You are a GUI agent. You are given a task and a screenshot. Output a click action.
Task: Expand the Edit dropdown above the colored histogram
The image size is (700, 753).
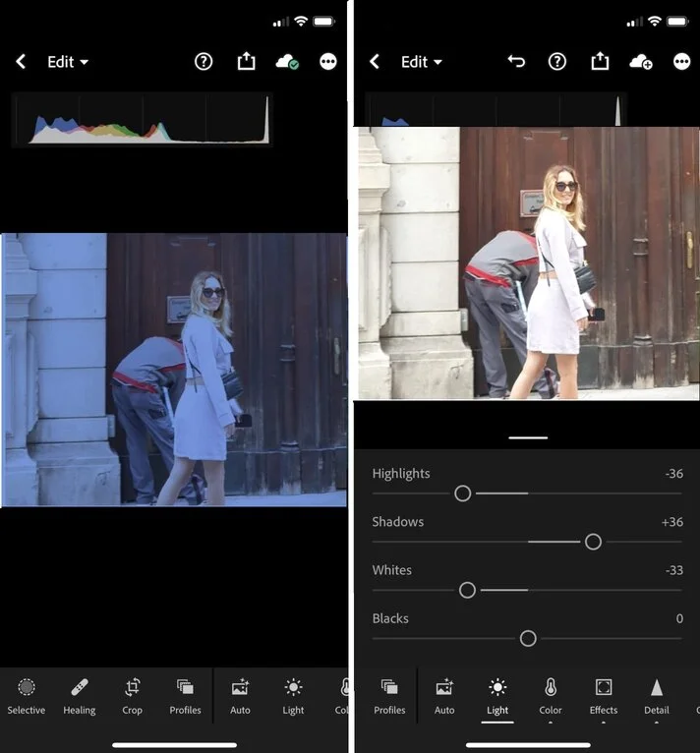coord(67,62)
